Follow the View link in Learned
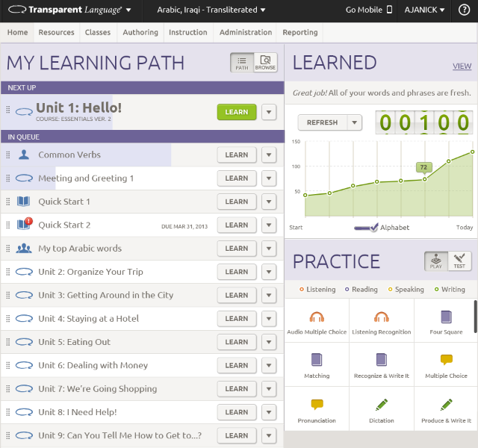 [462, 66]
